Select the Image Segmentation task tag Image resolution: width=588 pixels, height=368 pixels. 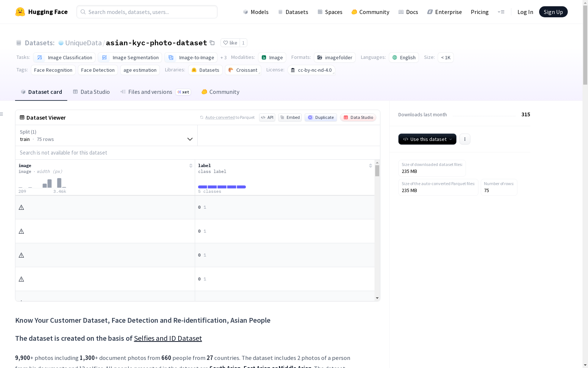[130, 57]
